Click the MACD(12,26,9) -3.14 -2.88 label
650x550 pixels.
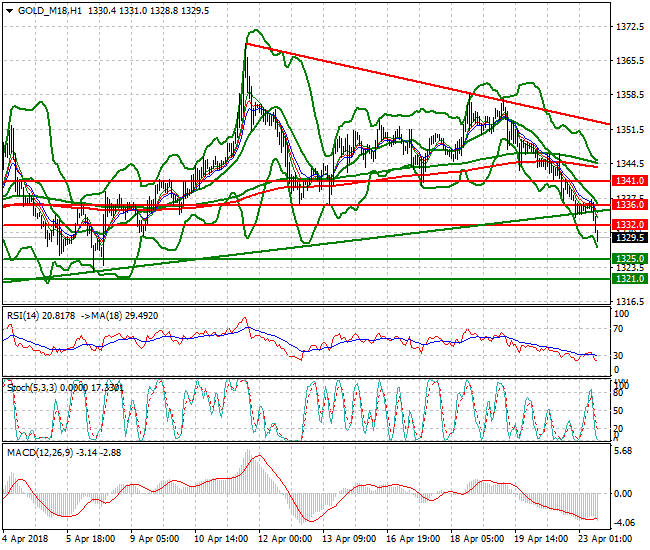coord(64,453)
